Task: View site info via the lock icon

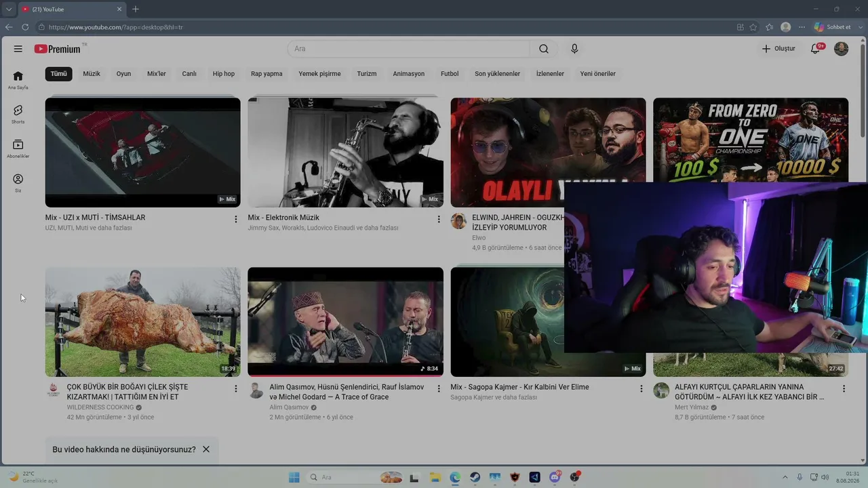Action: point(41,27)
